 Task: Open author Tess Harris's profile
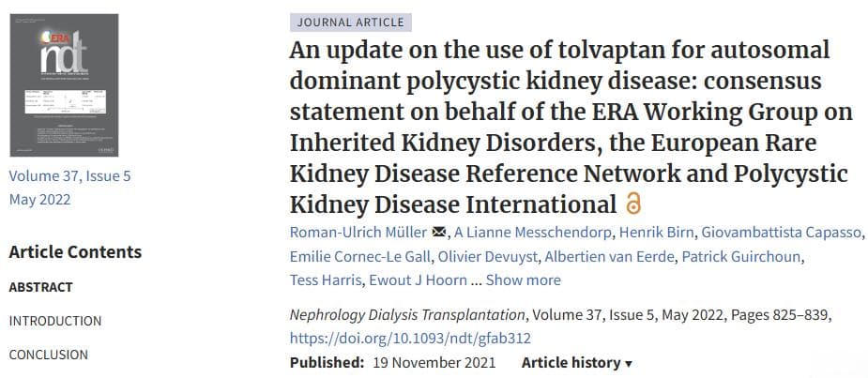pos(325,280)
